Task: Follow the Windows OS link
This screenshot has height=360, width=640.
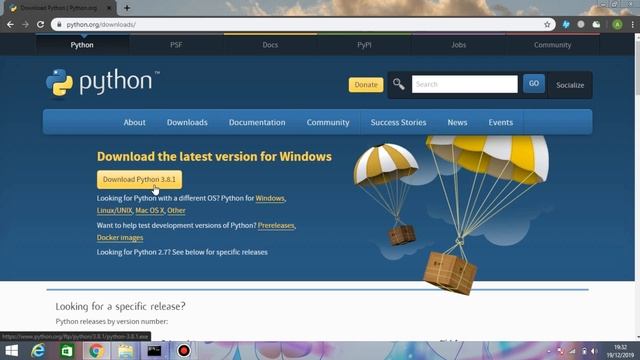Action: click(x=270, y=198)
